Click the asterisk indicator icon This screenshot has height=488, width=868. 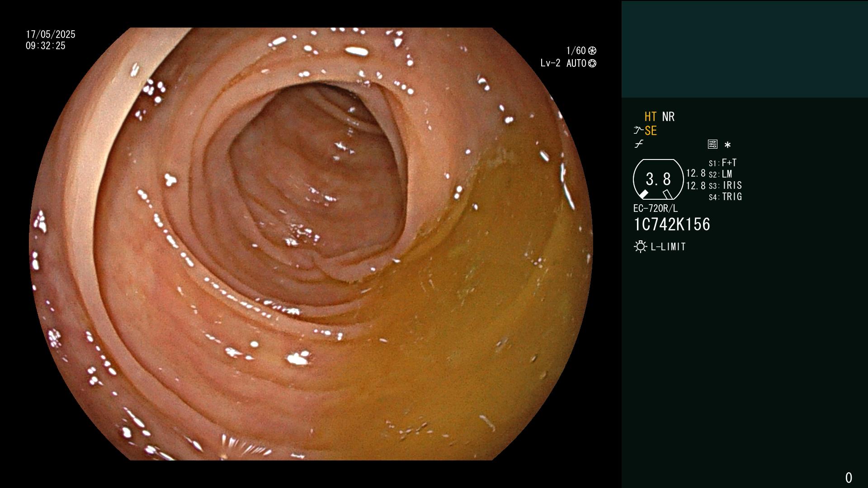pyautogui.click(x=727, y=145)
